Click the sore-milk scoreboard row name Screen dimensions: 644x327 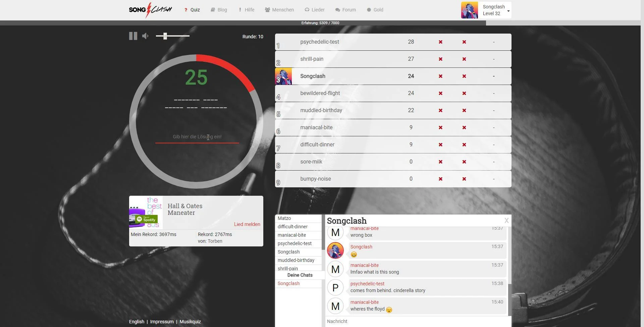tap(311, 162)
